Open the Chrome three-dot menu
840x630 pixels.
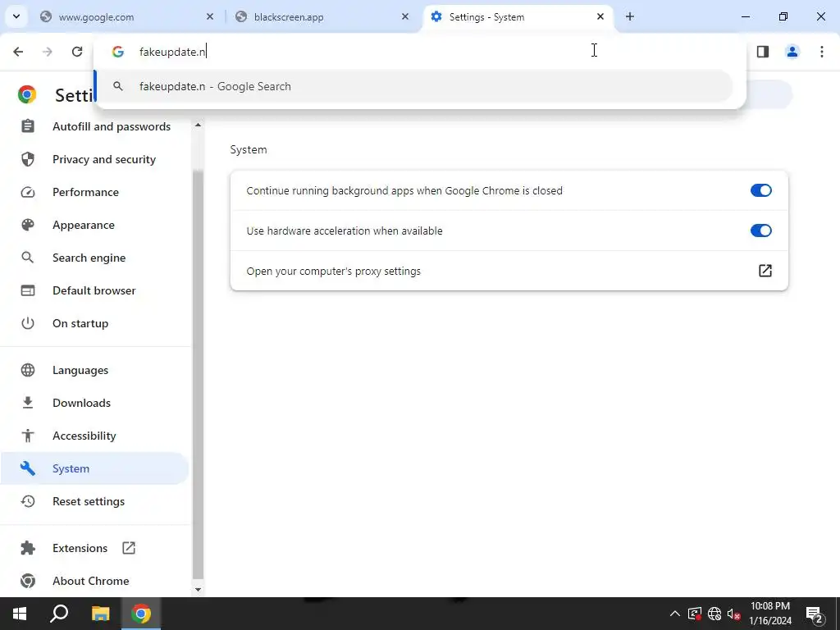coord(822,52)
